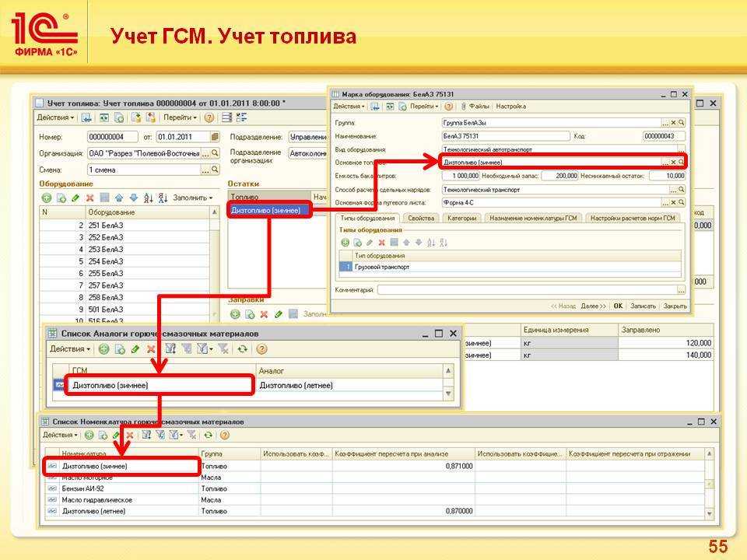Copy the selected row in the Оборудование toolbar

click(61, 198)
